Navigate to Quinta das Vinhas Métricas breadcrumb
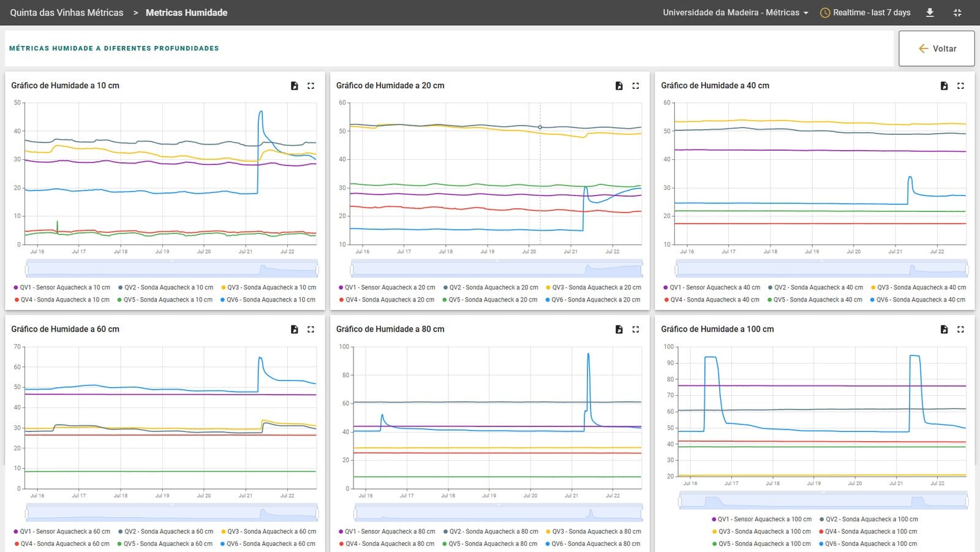Screen dimensions: 980x552 [67, 12]
